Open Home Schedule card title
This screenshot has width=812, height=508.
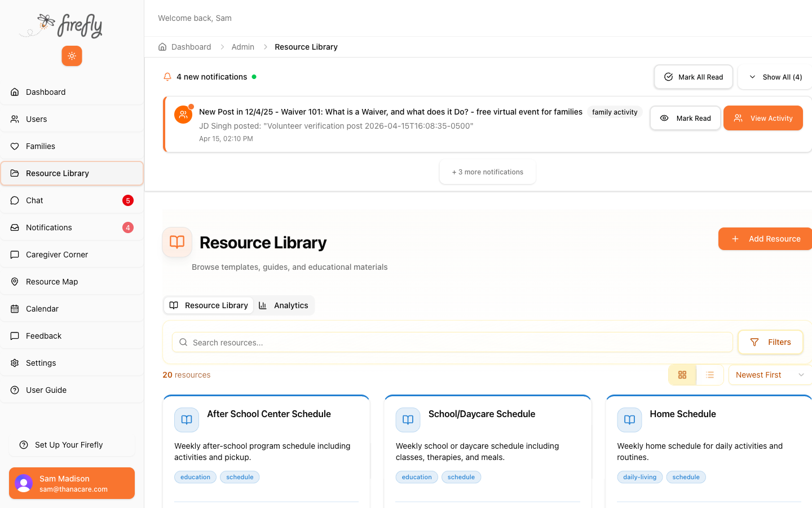pos(683,414)
